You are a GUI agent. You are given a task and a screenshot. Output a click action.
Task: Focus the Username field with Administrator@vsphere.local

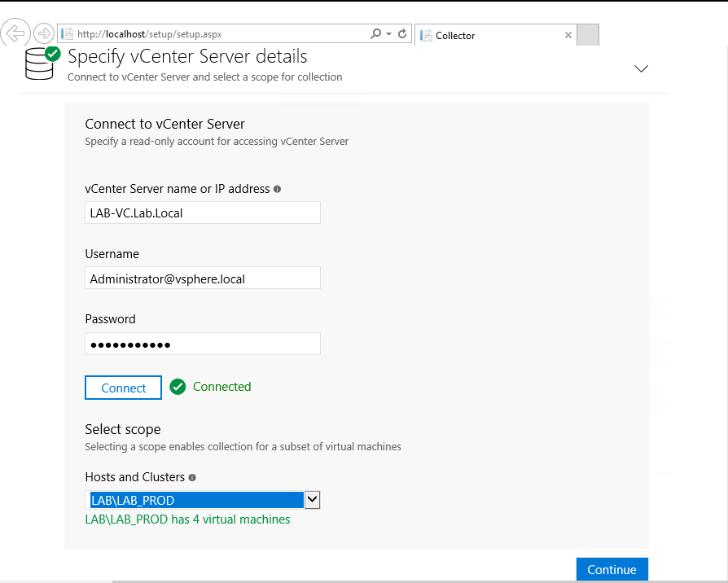coord(202,278)
